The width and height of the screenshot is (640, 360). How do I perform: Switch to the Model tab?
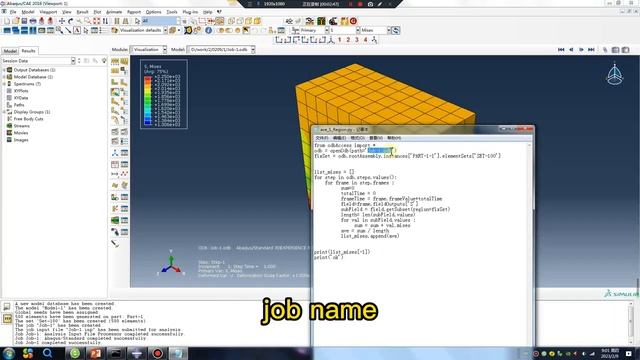pos(10,51)
